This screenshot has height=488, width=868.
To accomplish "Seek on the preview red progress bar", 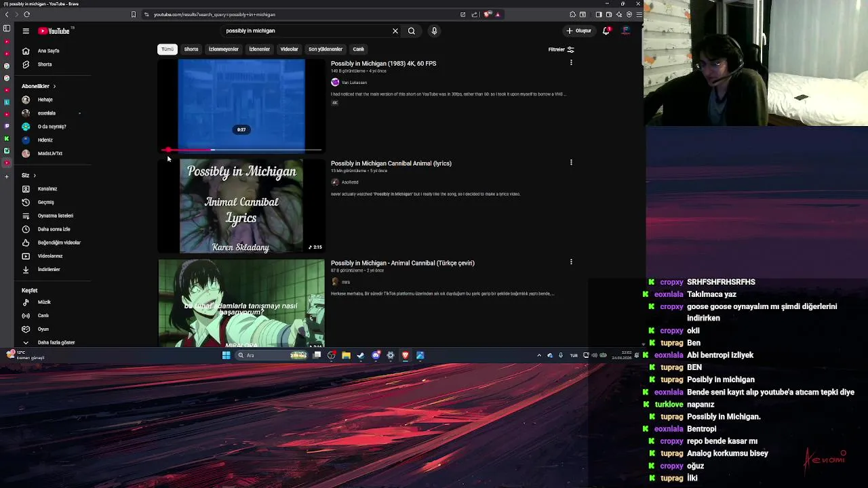I will (241, 150).
